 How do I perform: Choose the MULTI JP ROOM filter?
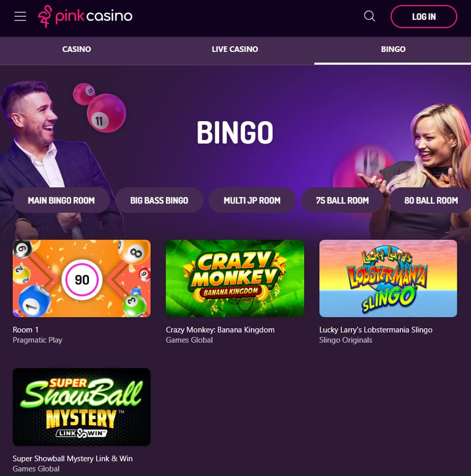click(x=252, y=201)
